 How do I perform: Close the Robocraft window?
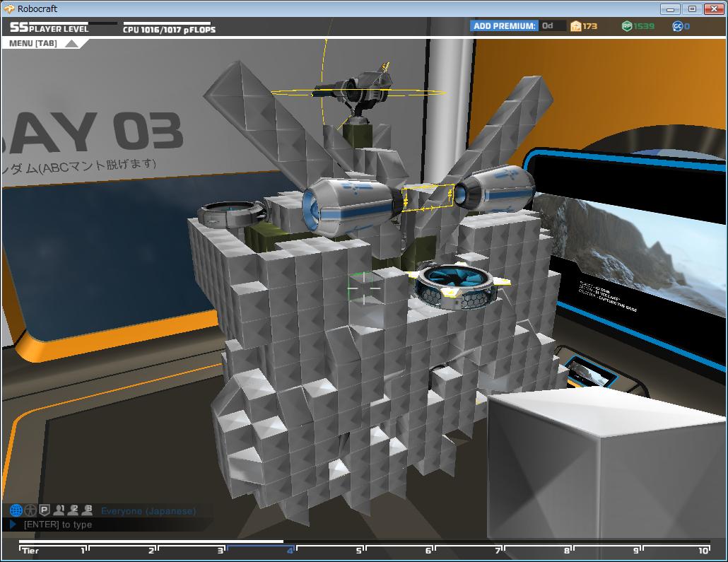714,8
